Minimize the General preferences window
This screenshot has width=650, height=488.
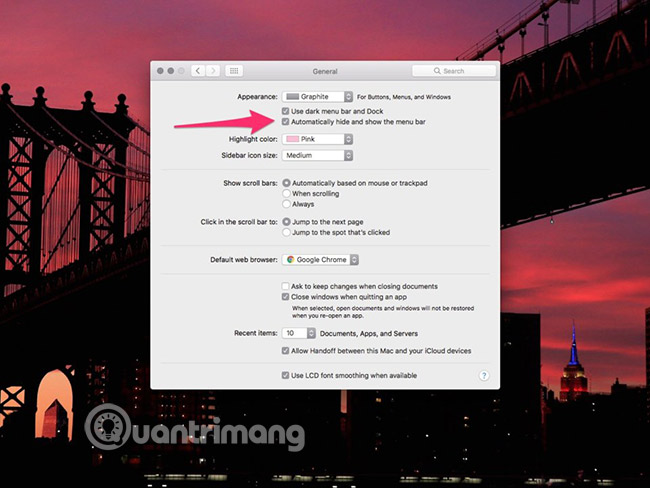(170, 71)
